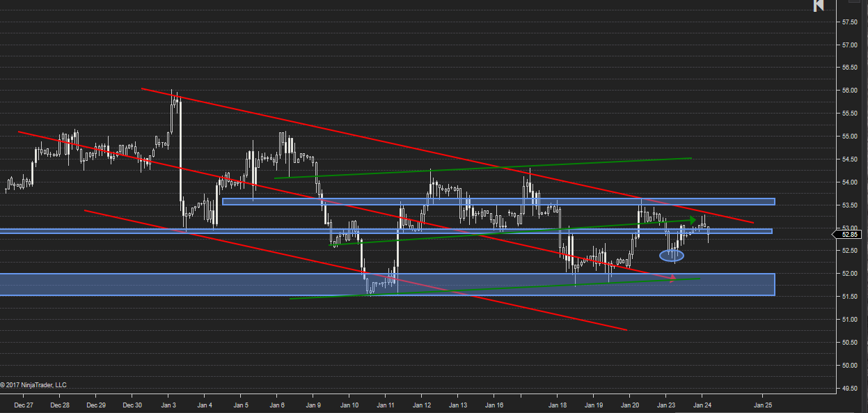Click the Jan 5 date label
The width and height of the screenshot is (868, 413).
[x=241, y=405]
